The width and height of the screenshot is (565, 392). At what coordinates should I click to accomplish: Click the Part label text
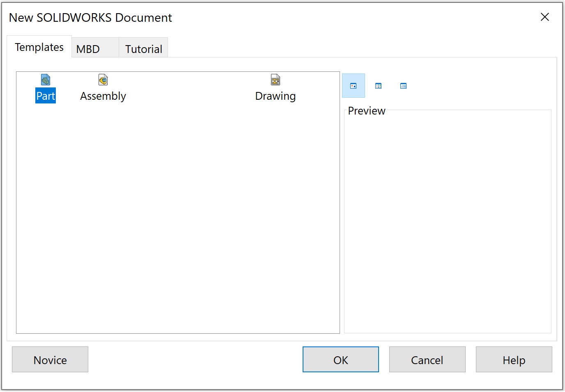pos(46,96)
